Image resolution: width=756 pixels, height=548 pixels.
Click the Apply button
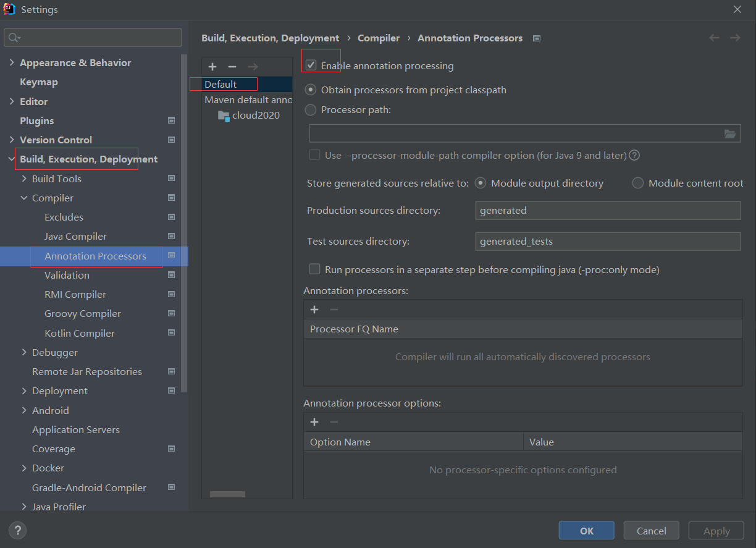[716, 530]
